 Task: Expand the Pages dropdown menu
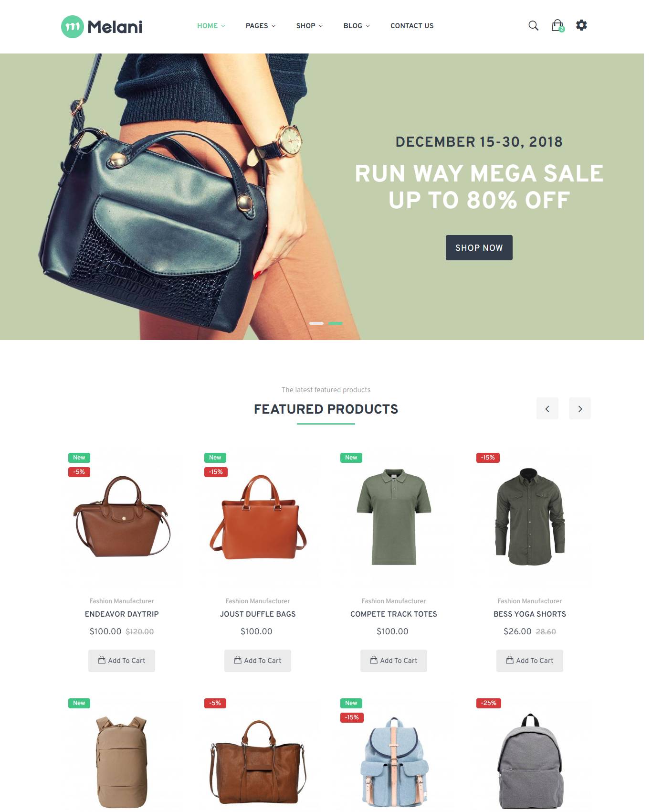tap(261, 26)
